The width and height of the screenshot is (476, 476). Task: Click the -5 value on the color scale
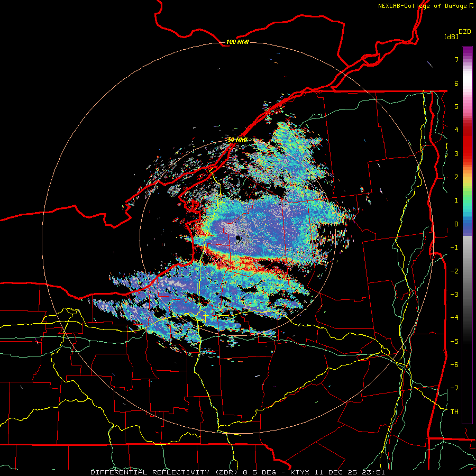tap(454, 342)
